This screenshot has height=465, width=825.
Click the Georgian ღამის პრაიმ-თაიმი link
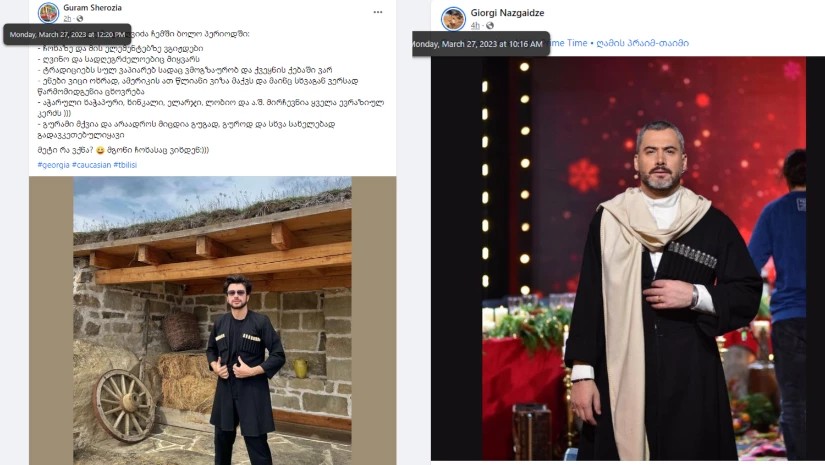point(642,43)
